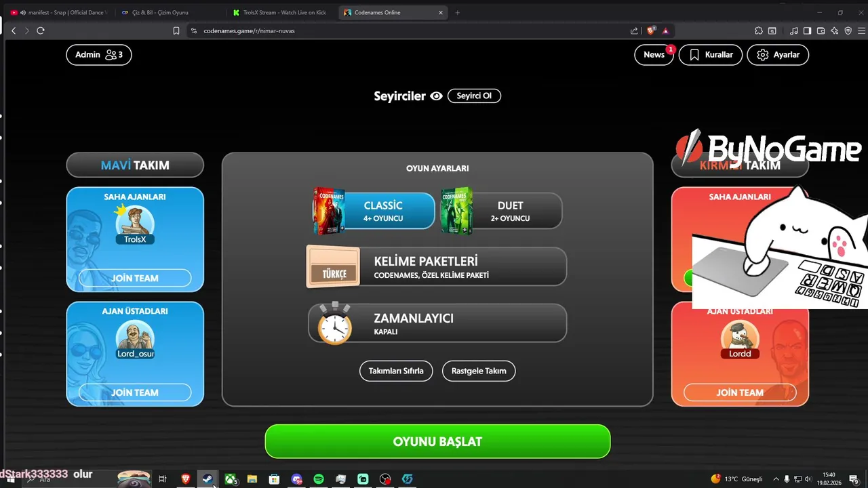868x488 pixels.
Task: Open the media music note control
Action: tap(794, 30)
